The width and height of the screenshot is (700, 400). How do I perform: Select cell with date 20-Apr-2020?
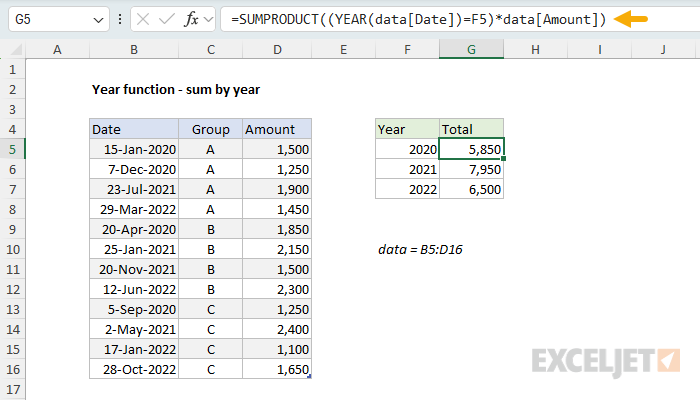[134, 229]
